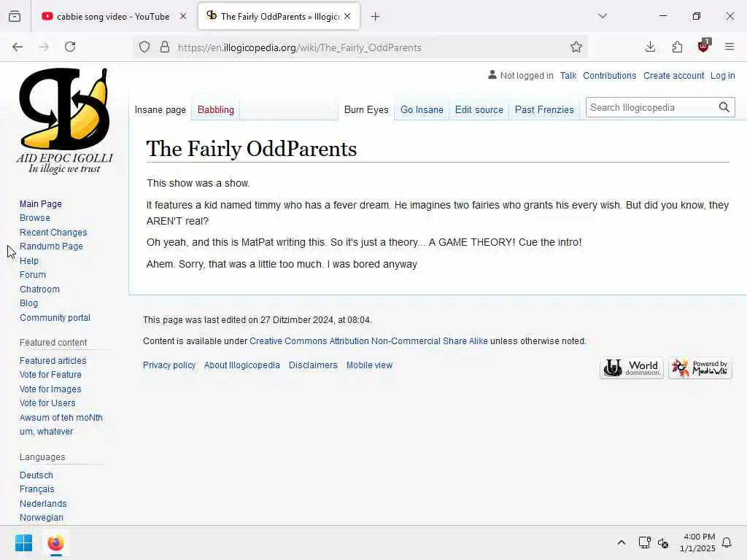Open um, whatever link
747x560 pixels.
(46, 432)
